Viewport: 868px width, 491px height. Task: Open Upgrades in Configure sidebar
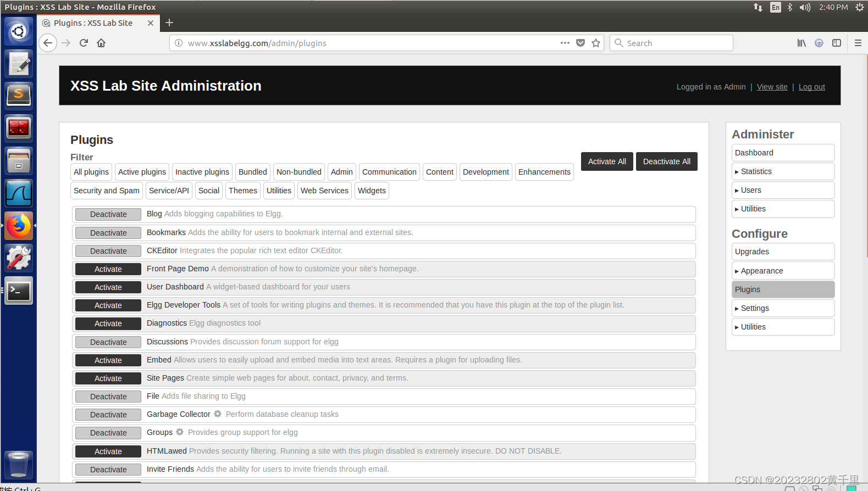(x=783, y=252)
